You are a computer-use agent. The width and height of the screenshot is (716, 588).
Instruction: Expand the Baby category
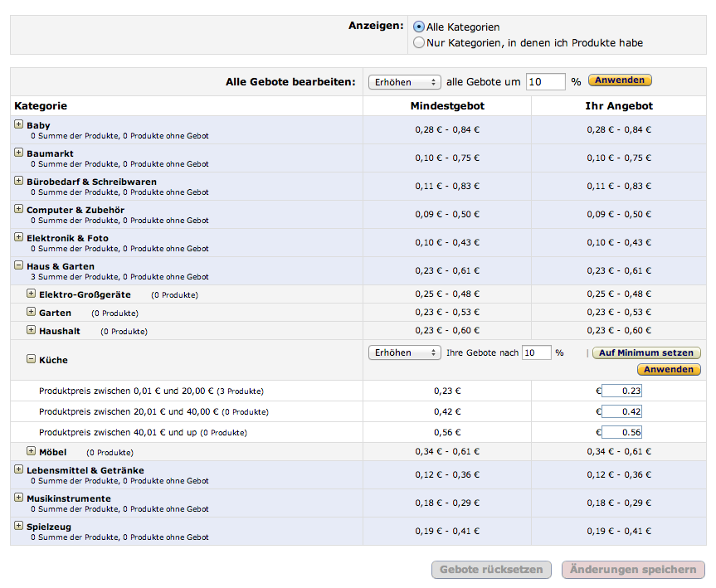pyautogui.click(x=19, y=124)
